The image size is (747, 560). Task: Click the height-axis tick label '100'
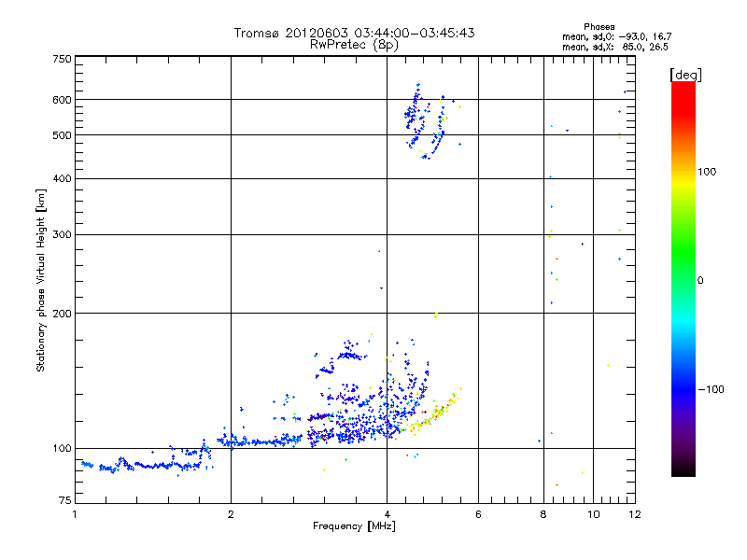pos(62,448)
